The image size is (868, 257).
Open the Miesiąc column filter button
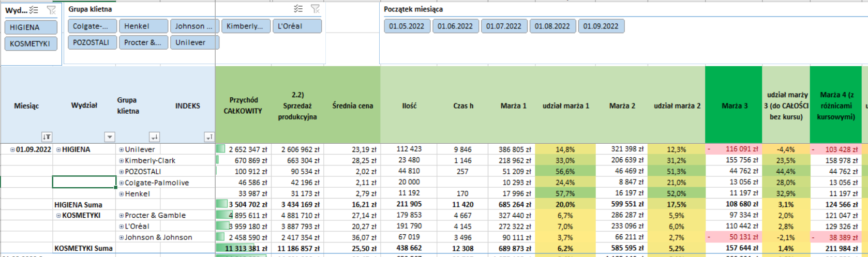(x=47, y=137)
